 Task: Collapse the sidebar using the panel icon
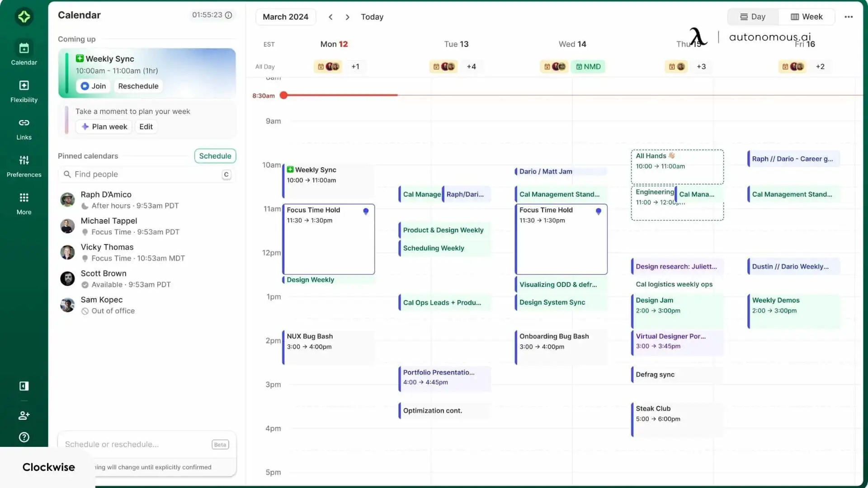(x=24, y=386)
